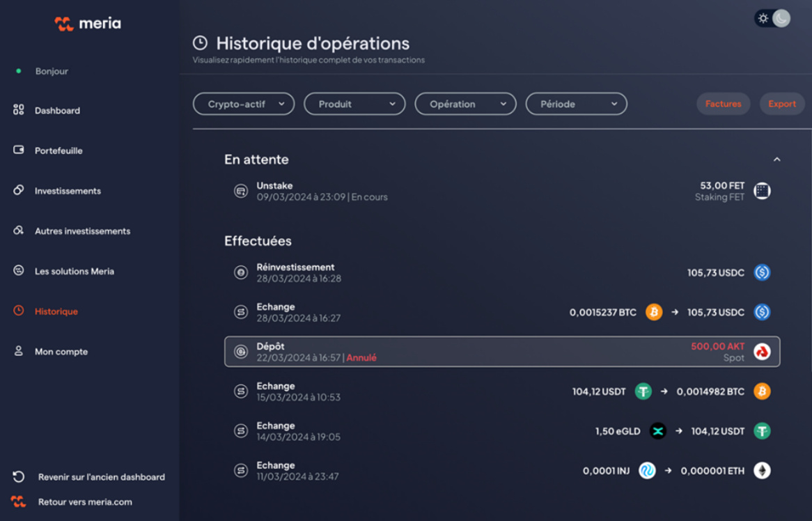Click the 0,000001 ETH amount
812x521 pixels.
coord(712,471)
